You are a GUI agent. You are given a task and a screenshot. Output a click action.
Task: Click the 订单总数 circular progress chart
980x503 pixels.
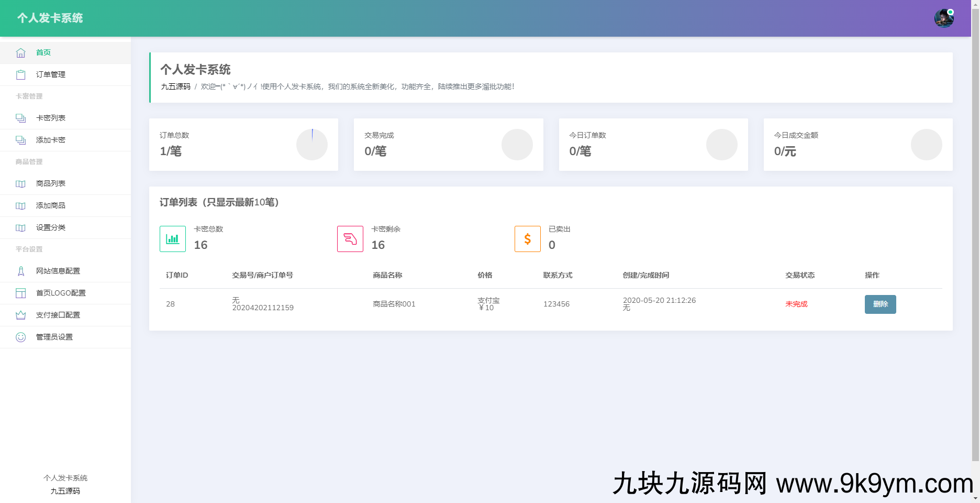(312, 145)
